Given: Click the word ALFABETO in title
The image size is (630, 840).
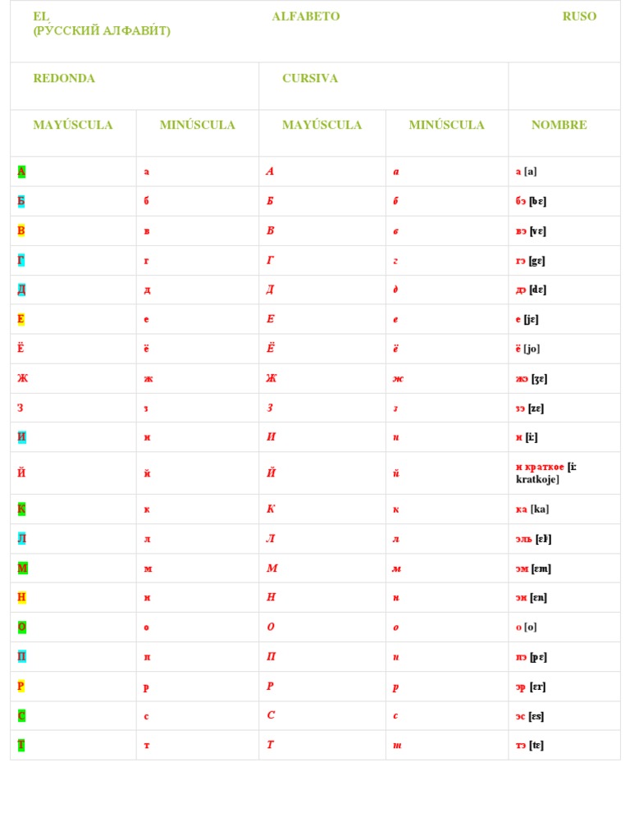Looking at the screenshot, I should 305,16.
